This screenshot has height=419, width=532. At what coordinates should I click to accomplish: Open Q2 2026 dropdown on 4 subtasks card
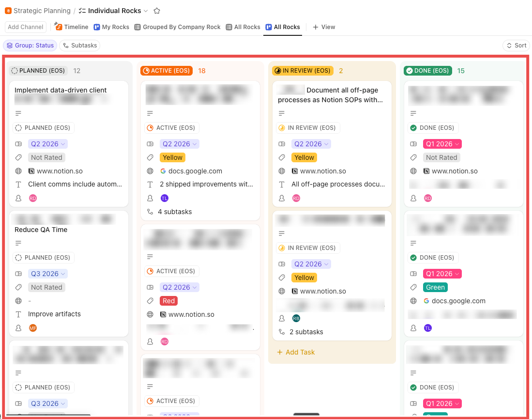click(180, 144)
